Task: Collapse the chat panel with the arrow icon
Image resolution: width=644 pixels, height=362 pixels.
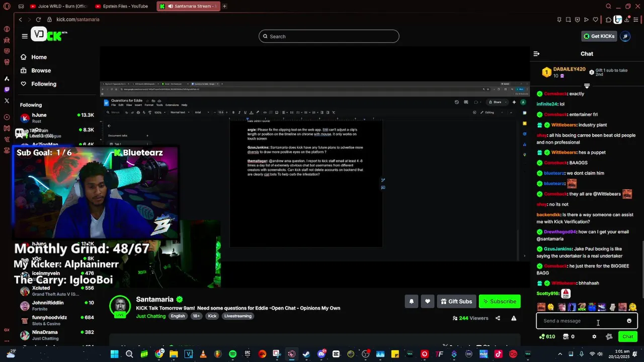Action: coord(536,54)
